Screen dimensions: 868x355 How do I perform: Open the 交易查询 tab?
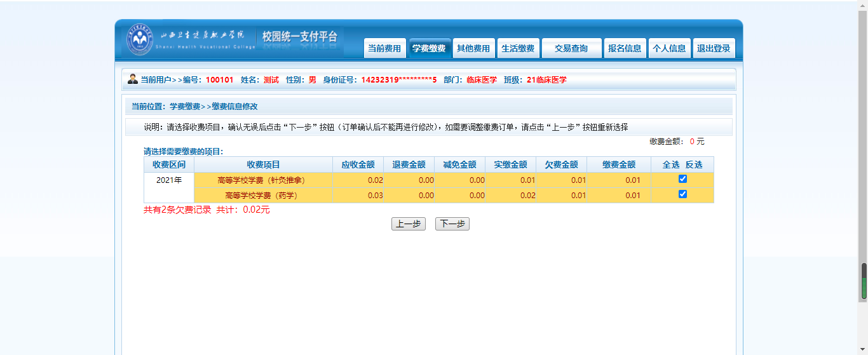[571, 48]
